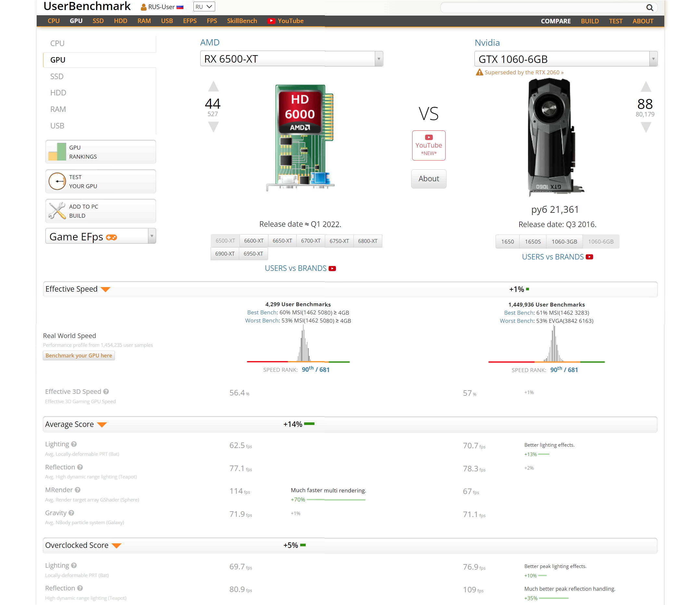Screen dimensions: 700x605
Task: Click the help icon beside MRender
Action: click(x=78, y=490)
